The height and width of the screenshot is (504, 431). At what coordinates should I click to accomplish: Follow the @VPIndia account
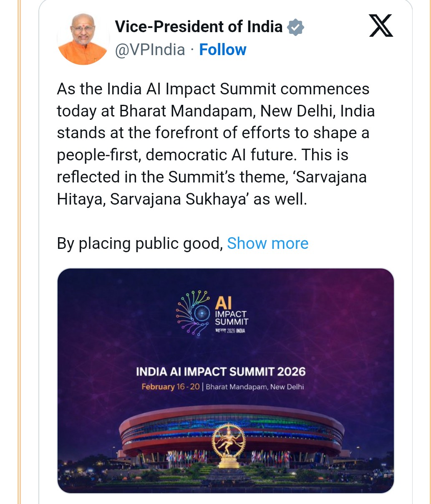pyautogui.click(x=223, y=50)
